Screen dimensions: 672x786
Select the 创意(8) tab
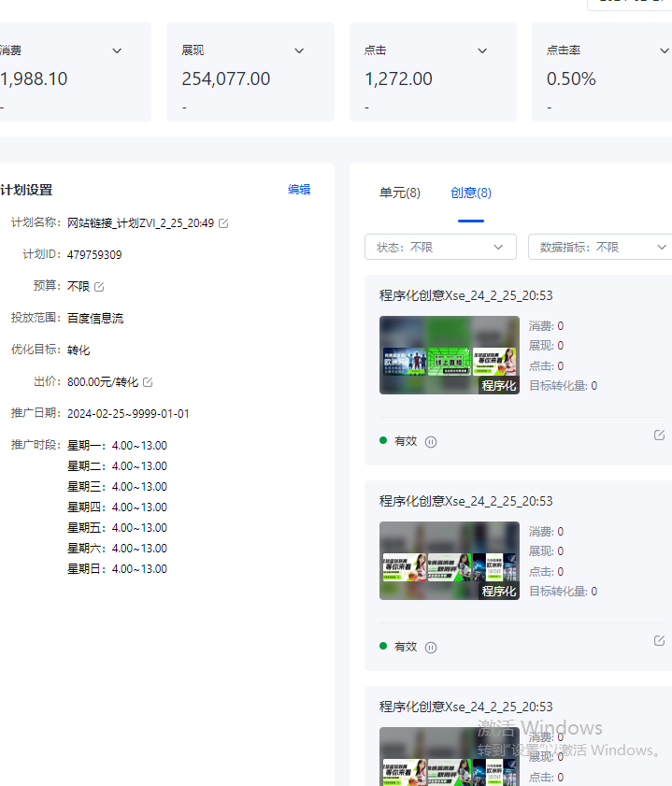click(x=470, y=193)
